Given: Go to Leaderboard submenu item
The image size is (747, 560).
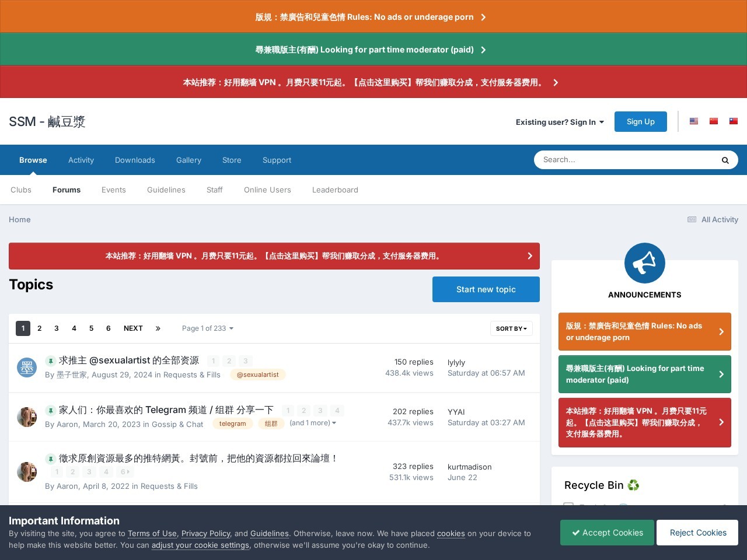Looking at the screenshot, I should 335,190.
